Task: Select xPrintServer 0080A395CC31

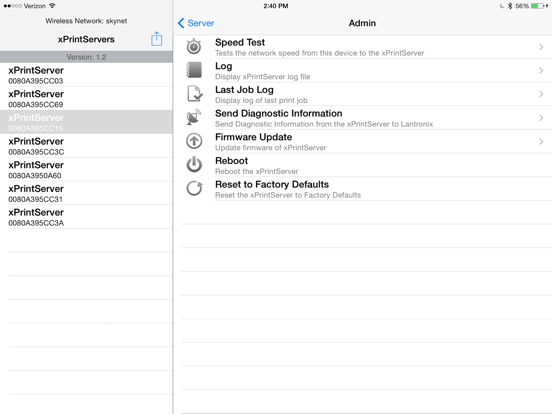Action: coord(86,193)
